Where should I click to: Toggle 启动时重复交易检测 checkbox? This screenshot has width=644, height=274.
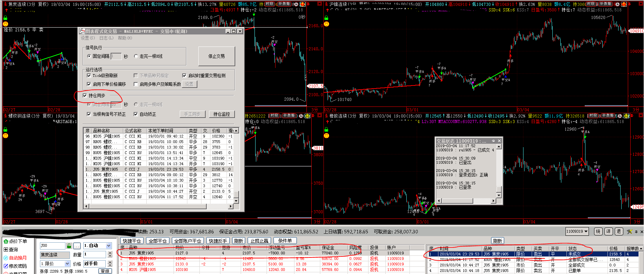click(x=184, y=75)
